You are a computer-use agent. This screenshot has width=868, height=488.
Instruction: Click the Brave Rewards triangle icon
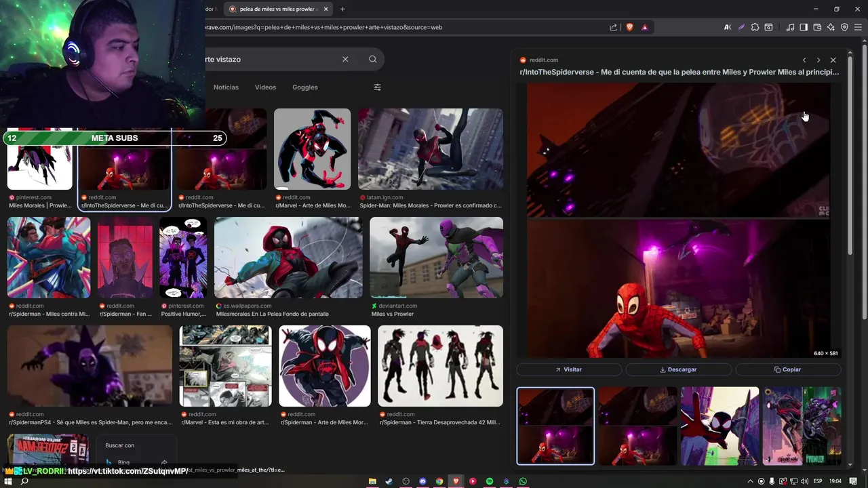(644, 27)
